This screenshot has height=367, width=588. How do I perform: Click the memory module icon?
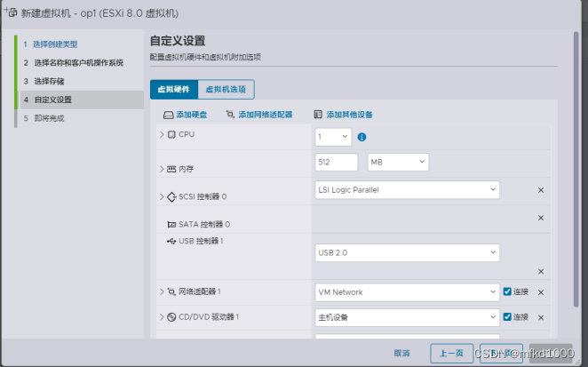coord(171,169)
